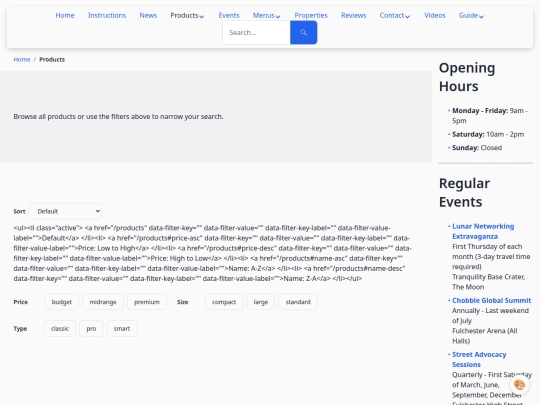
Task: Open the Sort select dropdown
Action: click(65, 211)
